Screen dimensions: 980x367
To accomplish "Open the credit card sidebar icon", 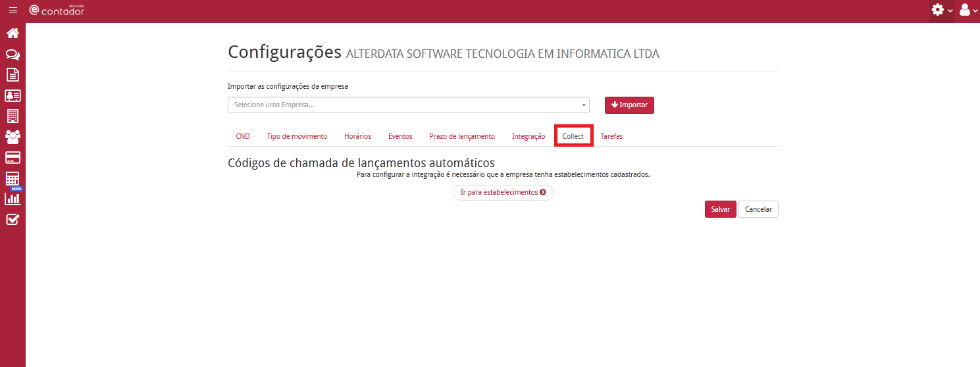I will pyautogui.click(x=13, y=157).
